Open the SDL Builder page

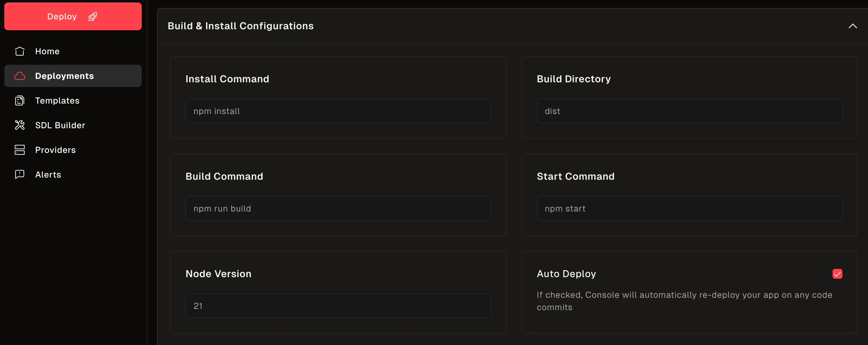click(x=60, y=125)
